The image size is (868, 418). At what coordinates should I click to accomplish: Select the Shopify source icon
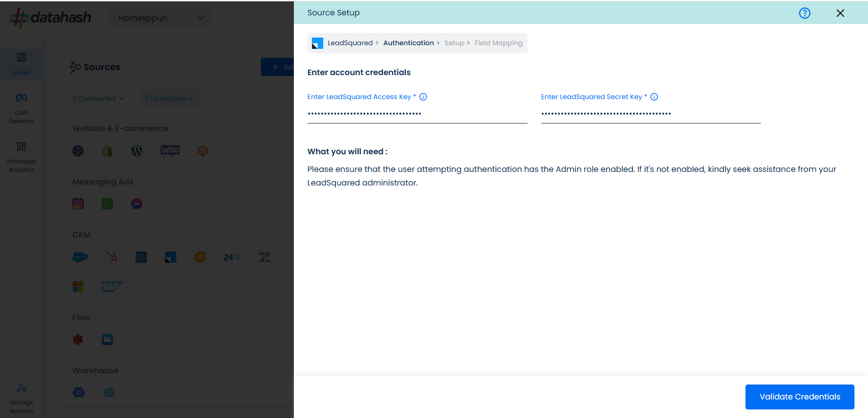click(107, 151)
